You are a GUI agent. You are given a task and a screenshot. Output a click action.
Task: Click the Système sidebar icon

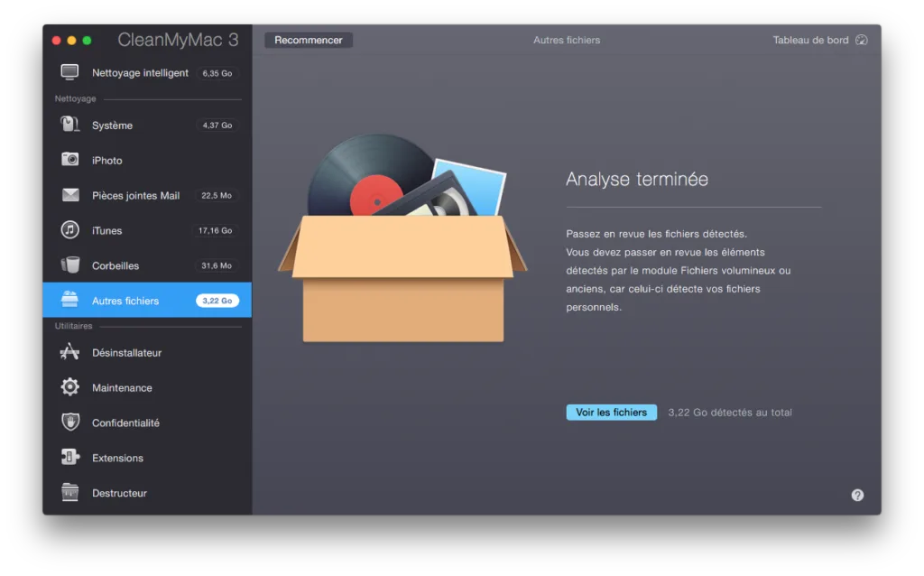click(69, 125)
